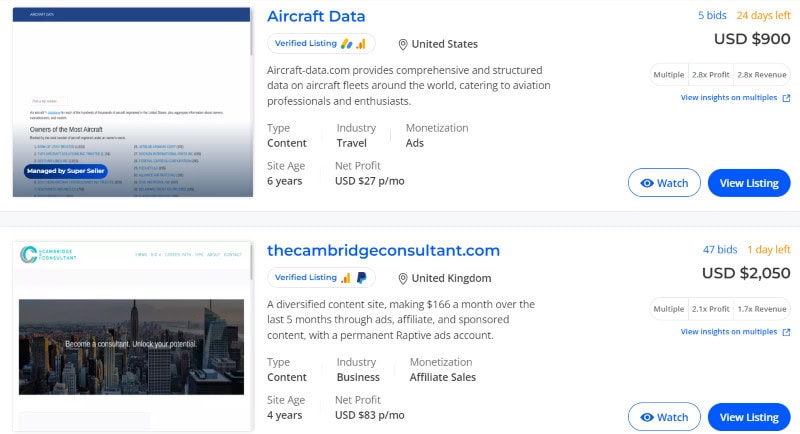Click external link icon for thecambridgeconsultant.com multiples
Image resolution: width=800 pixels, height=434 pixels.
[786, 332]
